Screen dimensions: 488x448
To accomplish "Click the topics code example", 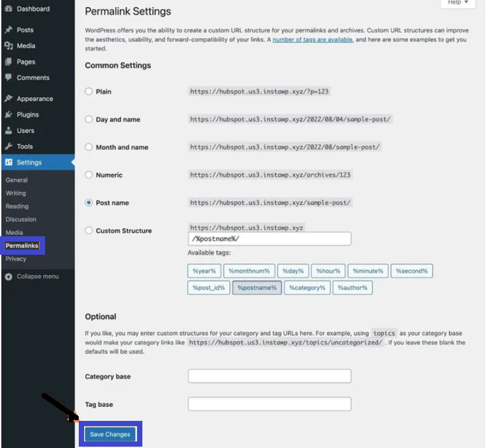I will pos(384,334).
